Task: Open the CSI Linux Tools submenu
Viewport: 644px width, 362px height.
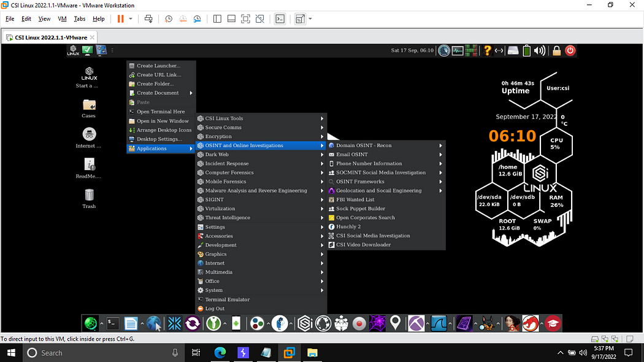Action: 261,118
